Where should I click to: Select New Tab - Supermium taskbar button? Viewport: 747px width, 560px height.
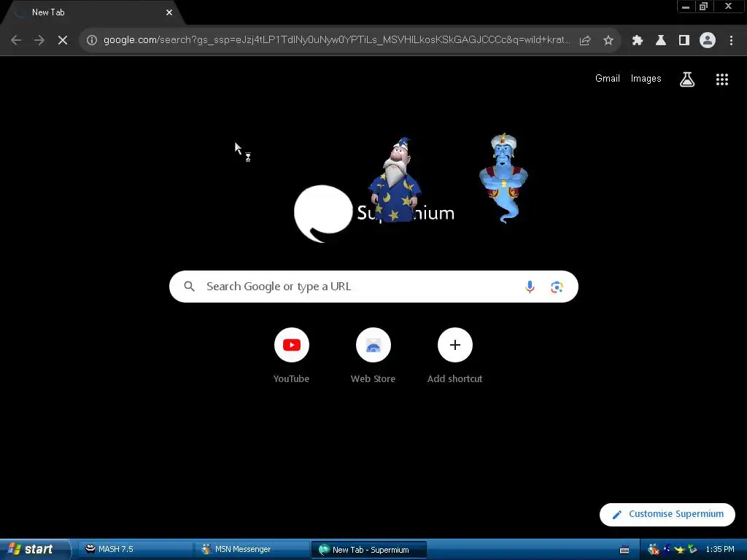pos(368,550)
